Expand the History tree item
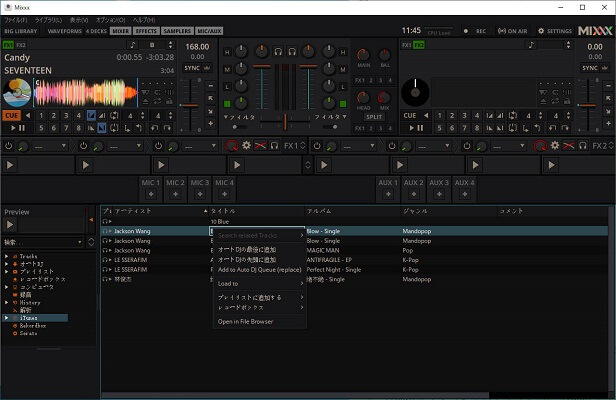 (x=6, y=303)
